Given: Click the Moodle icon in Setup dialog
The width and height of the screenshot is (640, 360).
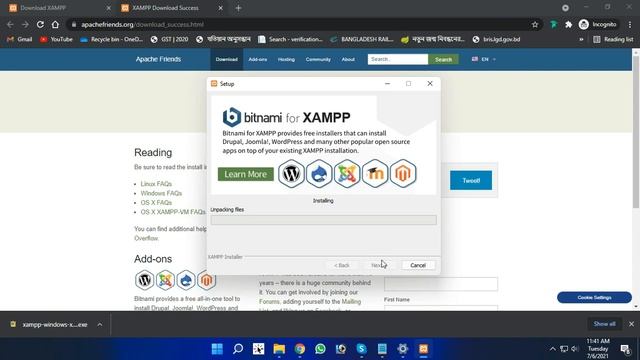Looking at the screenshot, I should [x=375, y=174].
